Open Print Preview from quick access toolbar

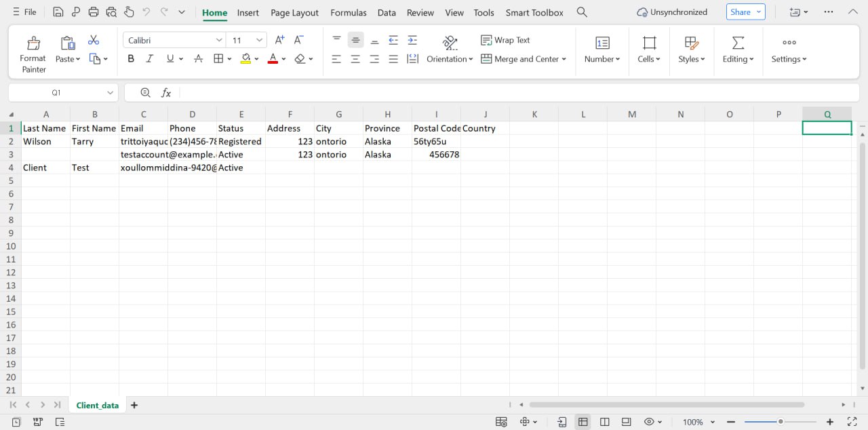pos(111,12)
